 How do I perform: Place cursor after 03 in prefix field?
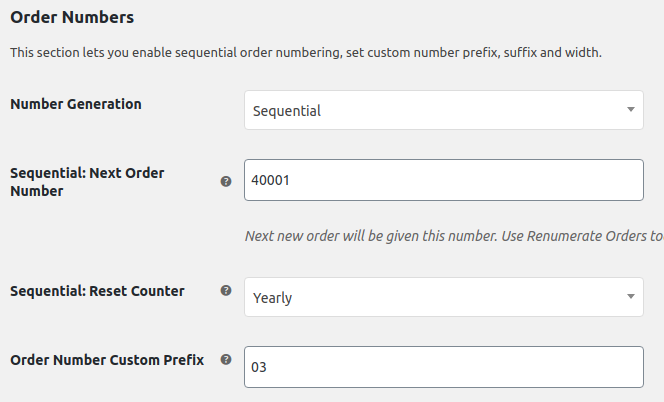click(x=268, y=367)
